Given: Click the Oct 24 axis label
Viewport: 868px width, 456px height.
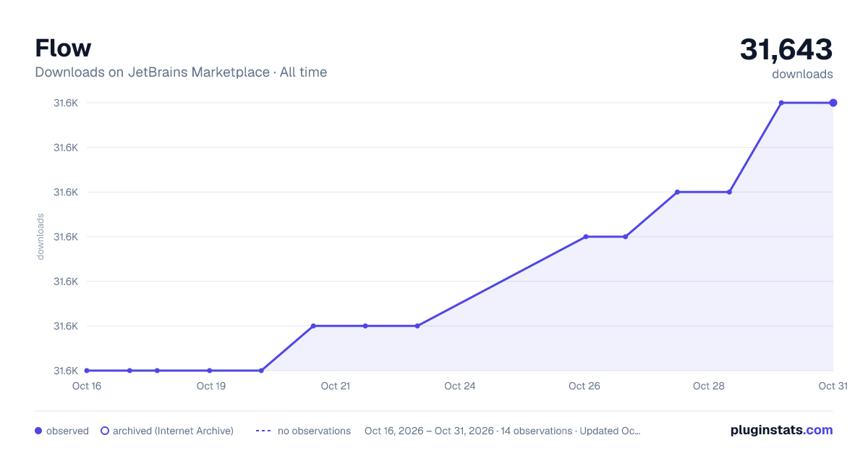Looking at the screenshot, I should pos(460,386).
